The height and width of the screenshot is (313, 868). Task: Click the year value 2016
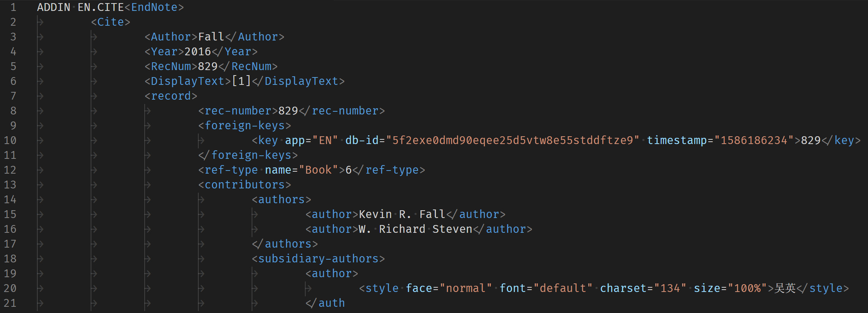198,51
